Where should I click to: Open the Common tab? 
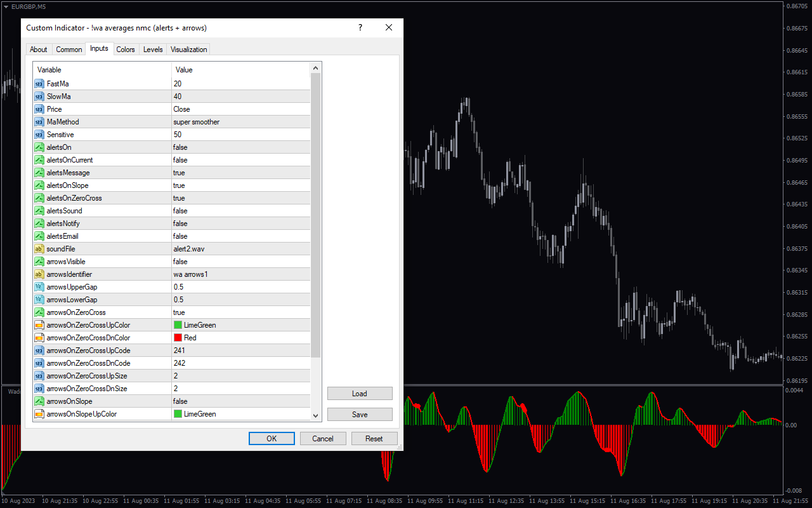coord(69,49)
